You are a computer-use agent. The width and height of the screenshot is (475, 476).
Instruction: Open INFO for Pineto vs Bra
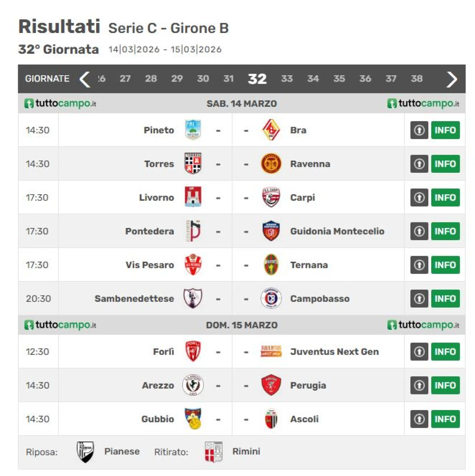coord(445,130)
